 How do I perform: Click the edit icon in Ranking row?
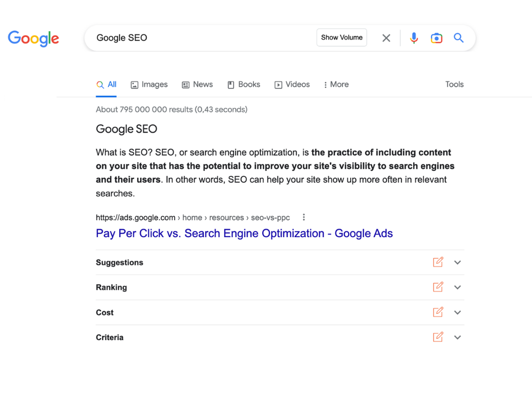438,287
